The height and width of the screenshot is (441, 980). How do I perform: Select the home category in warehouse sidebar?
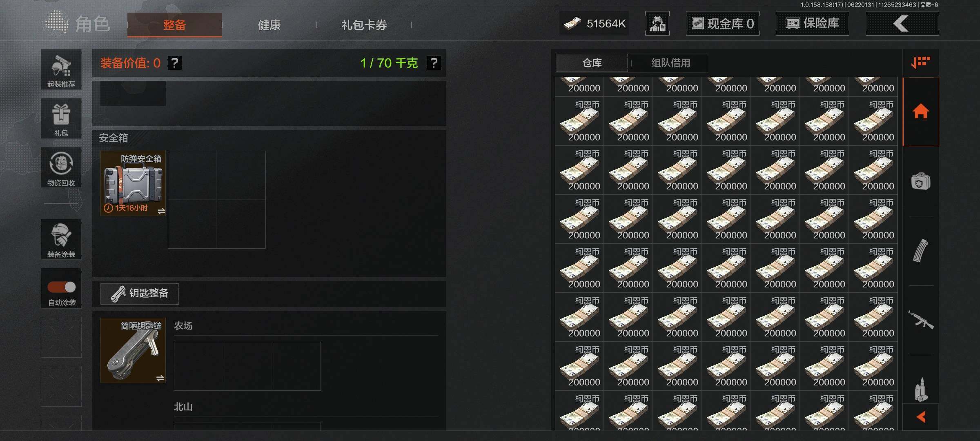(921, 111)
